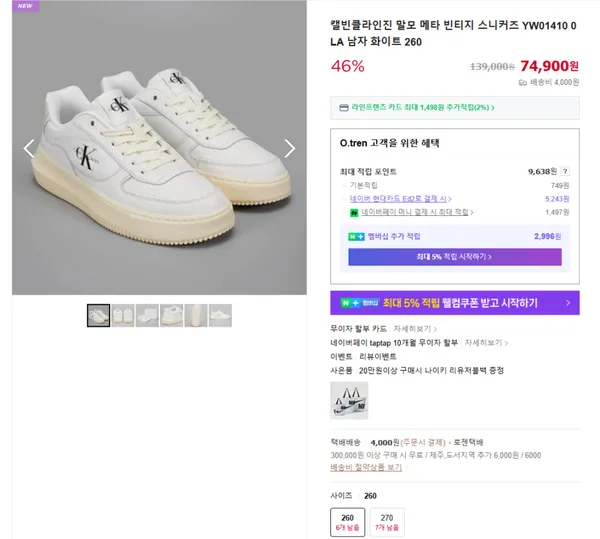600x539 pixels.
Task: Select size 260 option
Action: pyautogui.click(x=347, y=522)
